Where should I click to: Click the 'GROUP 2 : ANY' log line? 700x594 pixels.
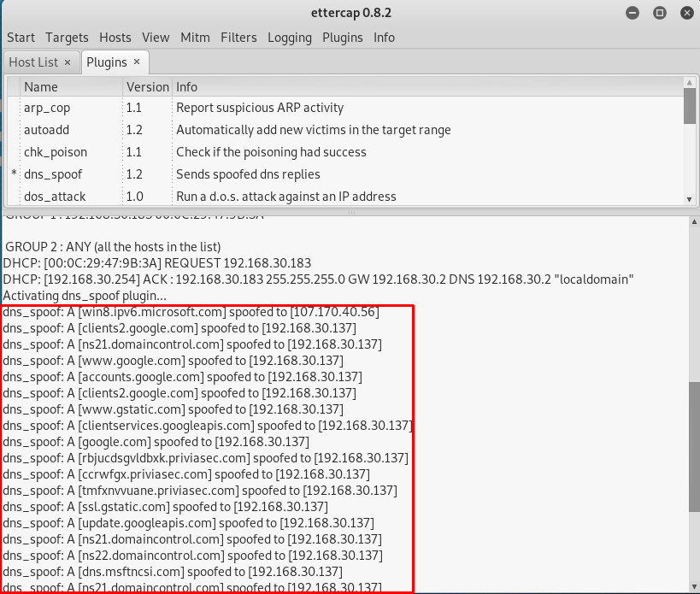point(113,247)
